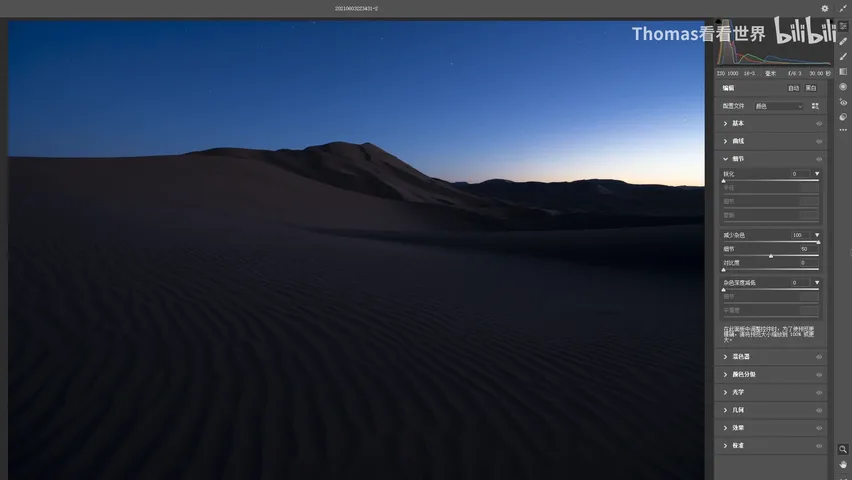Viewport: 852px width, 480px height.
Task: Toggle full screen mode icon at top right
Action: [843, 8]
